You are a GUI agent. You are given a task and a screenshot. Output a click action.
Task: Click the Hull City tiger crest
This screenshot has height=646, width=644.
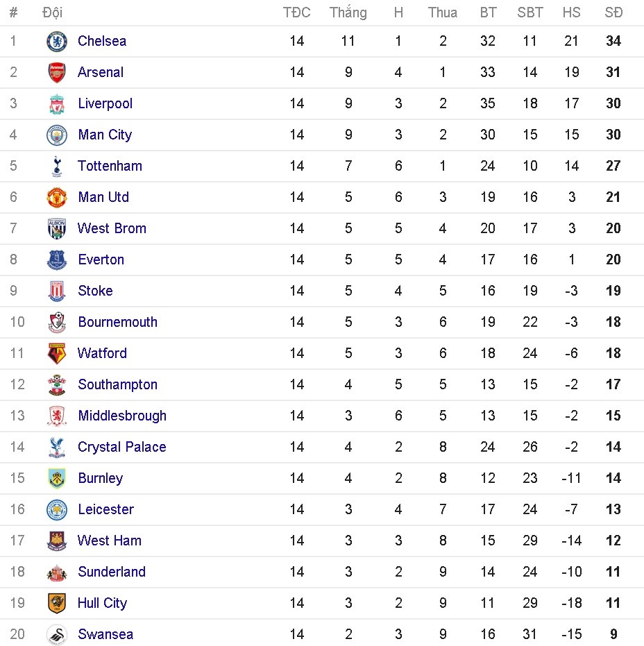57,604
